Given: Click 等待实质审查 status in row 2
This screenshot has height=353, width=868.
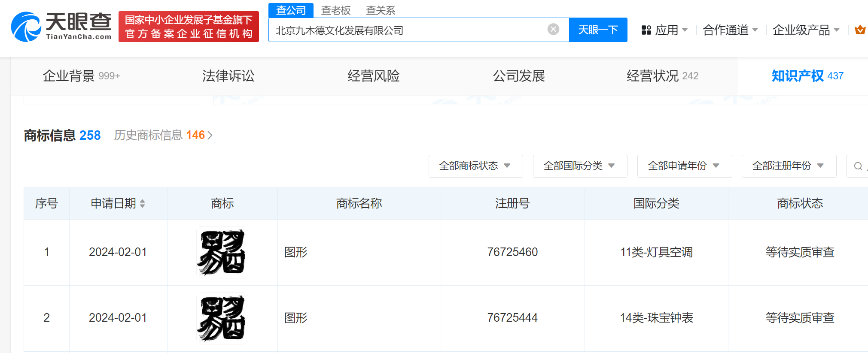Looking at the screenshot, I should coord(800,318).
